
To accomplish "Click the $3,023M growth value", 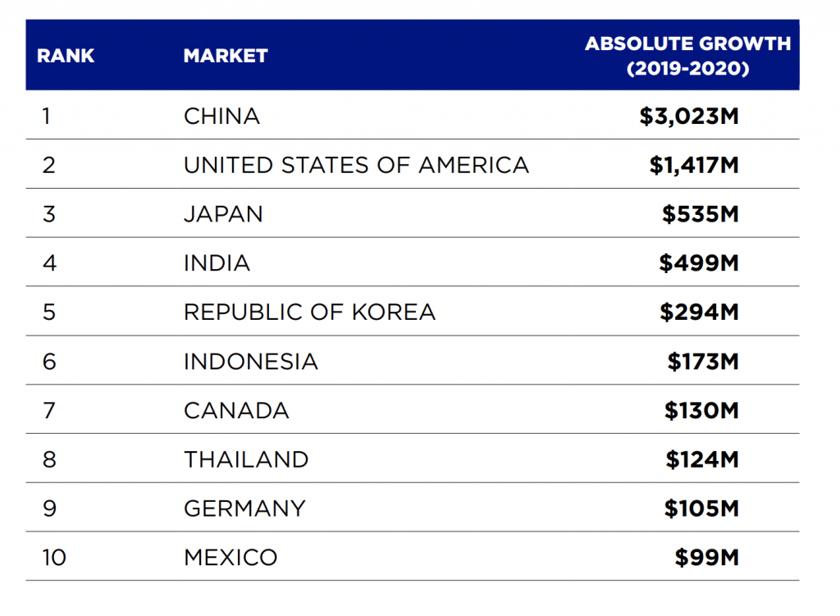I will pos(689,116).
